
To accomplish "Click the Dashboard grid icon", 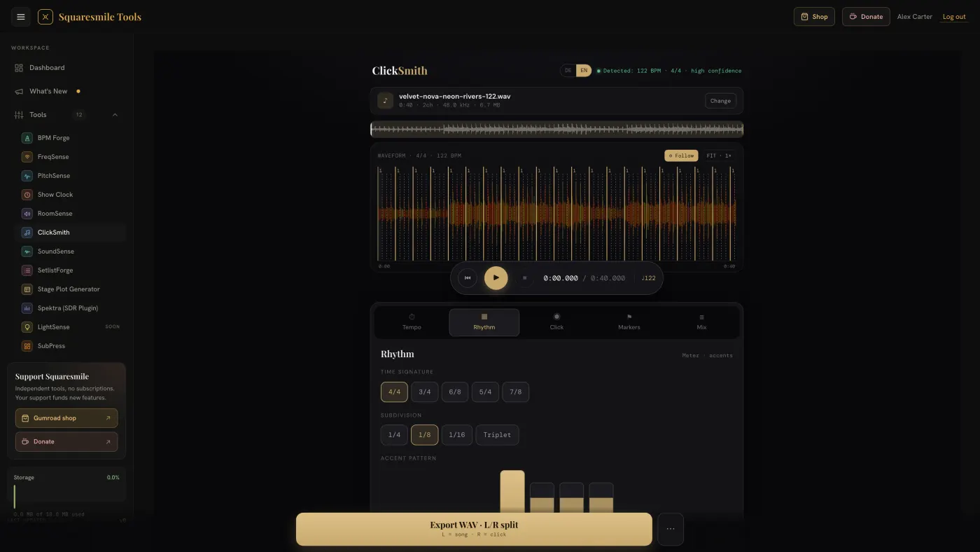I will [19, 68].
